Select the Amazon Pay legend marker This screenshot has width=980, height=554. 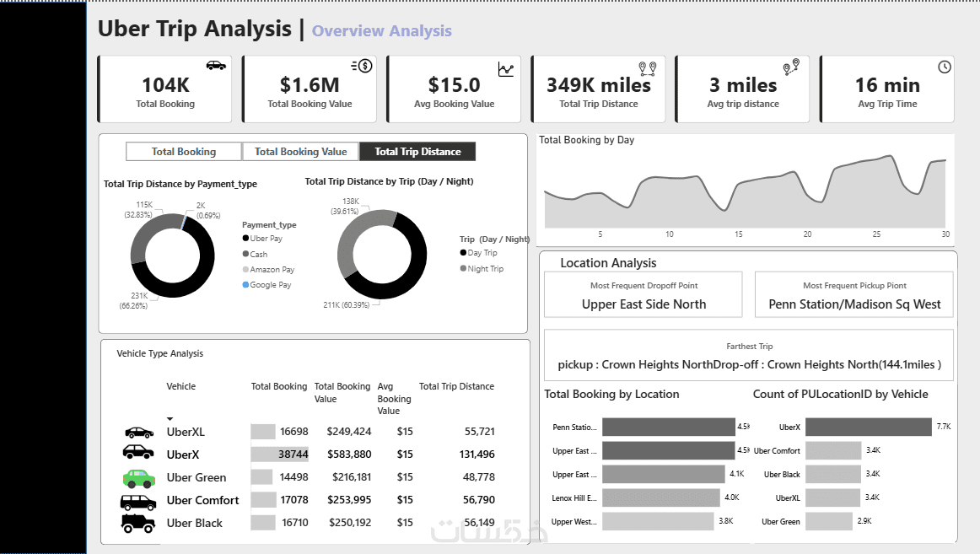[245, 269]
